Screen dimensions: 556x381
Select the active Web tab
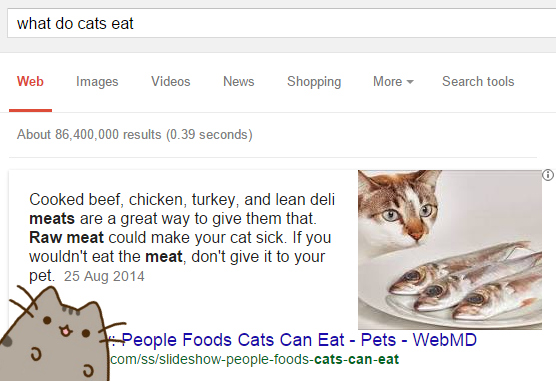pos(30,82)
